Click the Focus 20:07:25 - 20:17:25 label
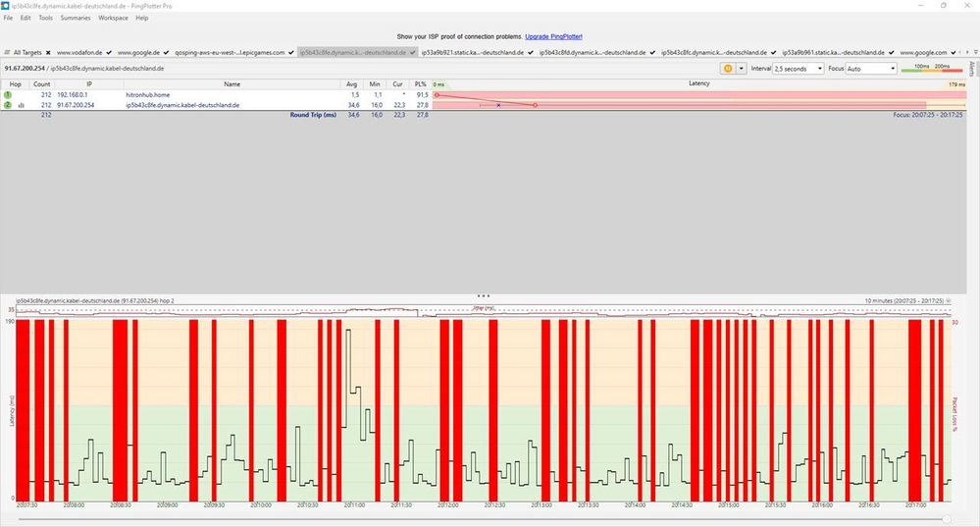 pos(927,115)
